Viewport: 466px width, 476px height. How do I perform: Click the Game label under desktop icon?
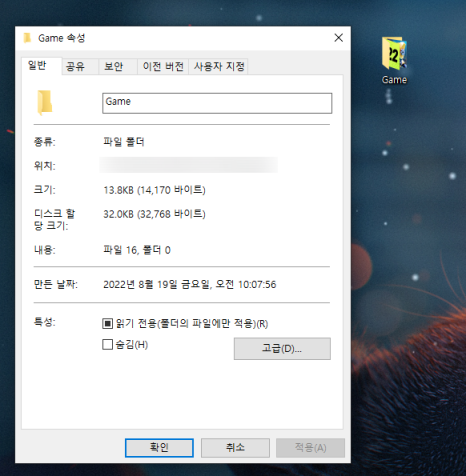pyautogui.click(x=394, y=80)
